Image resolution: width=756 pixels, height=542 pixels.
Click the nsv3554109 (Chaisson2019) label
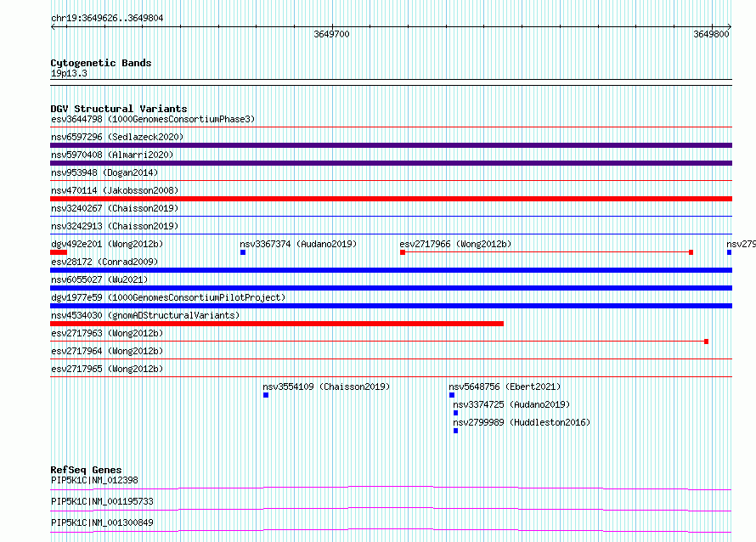(326, 387)
